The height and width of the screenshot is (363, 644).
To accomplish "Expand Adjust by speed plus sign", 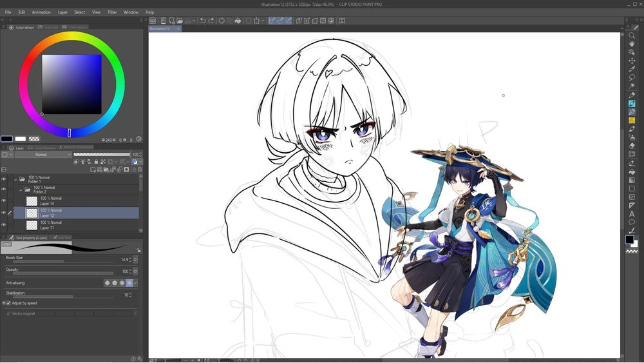I will click(x=4, y=303).
